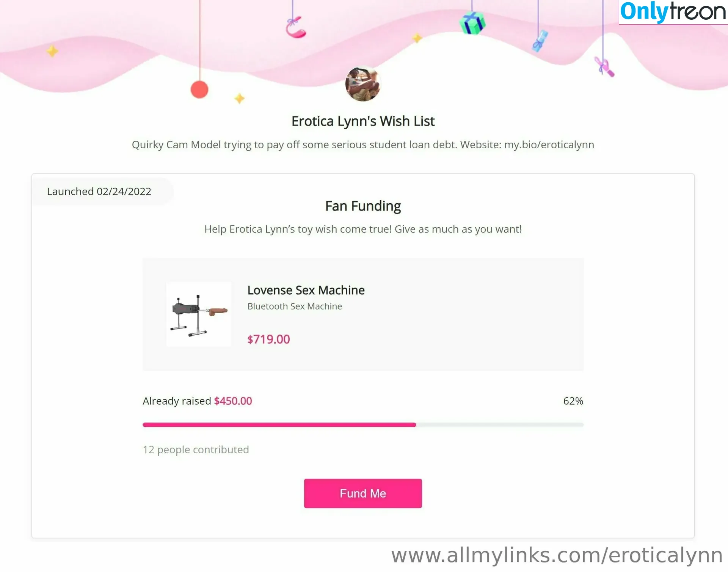This screenshot has height=572, width=728.
Task: Click the Launched 02/24/2022 tag
Action: coord(99,192)
